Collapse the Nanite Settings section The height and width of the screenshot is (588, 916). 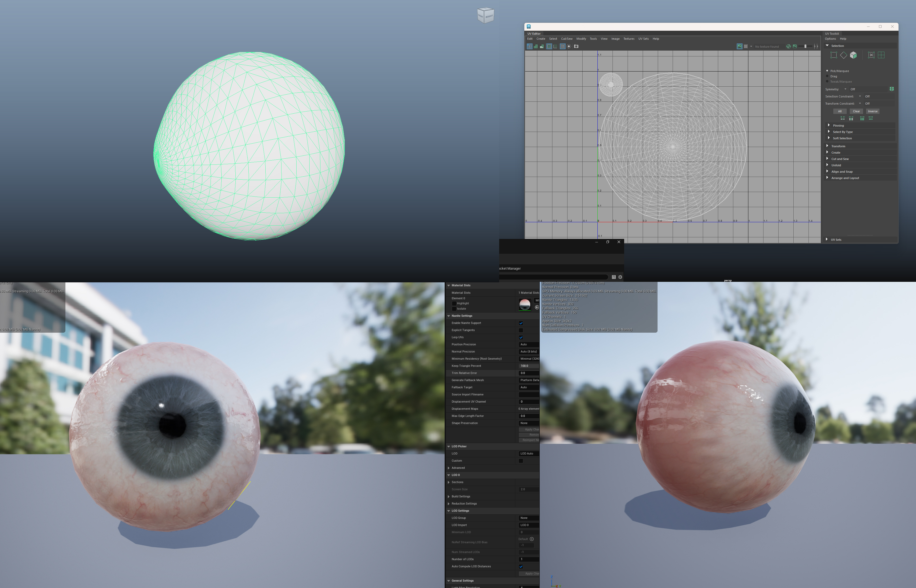click(448, 316)
